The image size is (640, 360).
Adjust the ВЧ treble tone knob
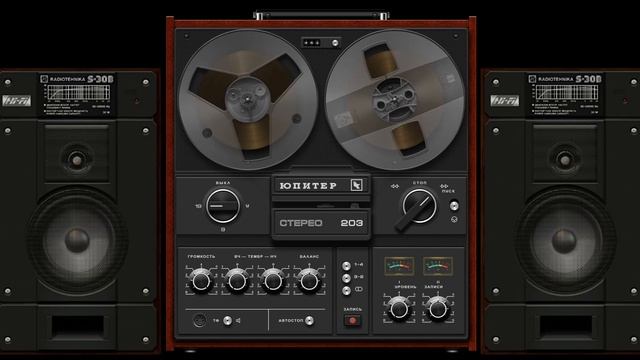coord(237,281)
